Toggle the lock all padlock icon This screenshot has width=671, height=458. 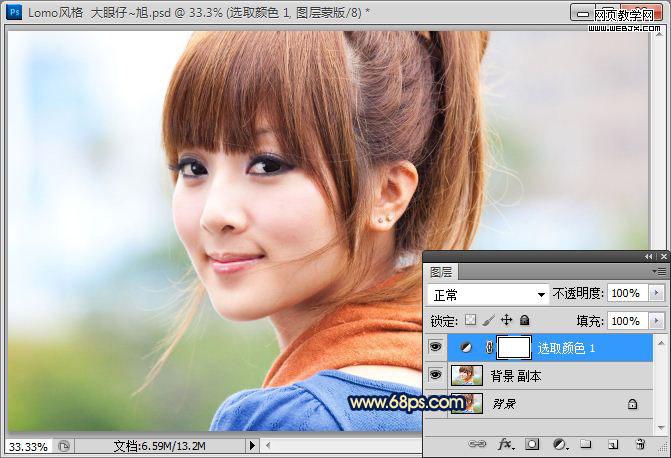tap(524, 320)
